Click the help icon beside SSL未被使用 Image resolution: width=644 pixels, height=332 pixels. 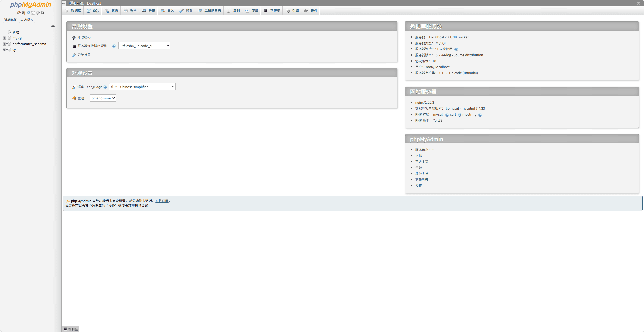tap(456, 49)
